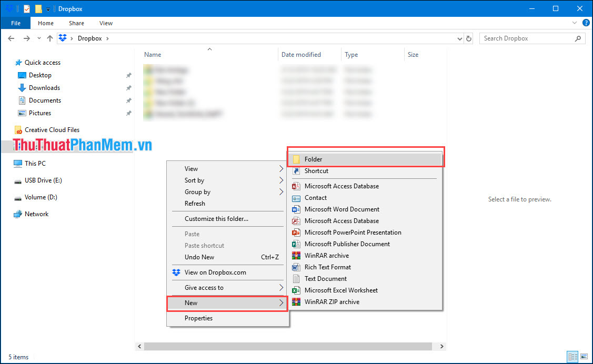Go forward with the Forward arrow
The image size is (593, 364).
26,38
